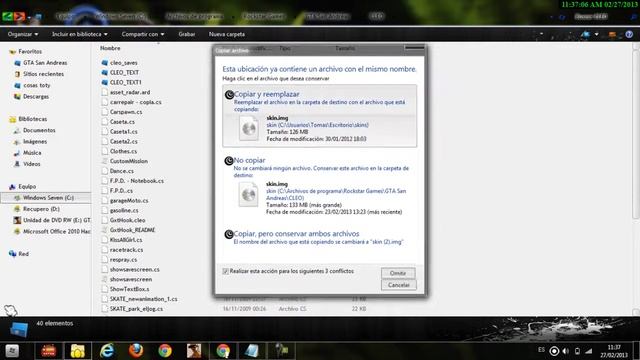The width and height of the screenshot is (640, 360).
Task: Select Windows Seven (C:) in navigation tree
Action: pos(46,198)
